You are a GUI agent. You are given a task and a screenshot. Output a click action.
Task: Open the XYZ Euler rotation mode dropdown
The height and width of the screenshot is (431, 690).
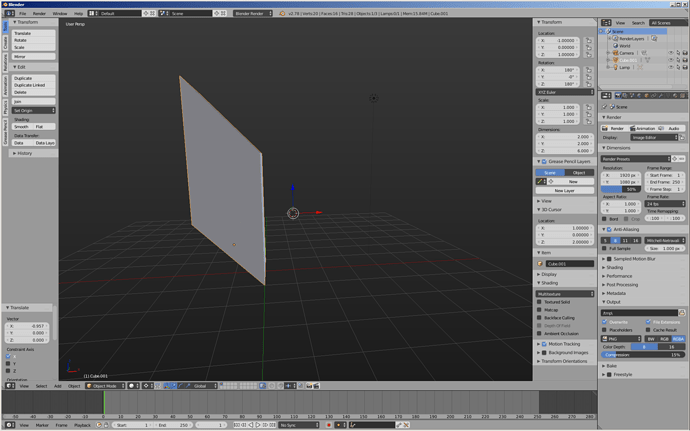pyautogui.click(x=565, y=92)
